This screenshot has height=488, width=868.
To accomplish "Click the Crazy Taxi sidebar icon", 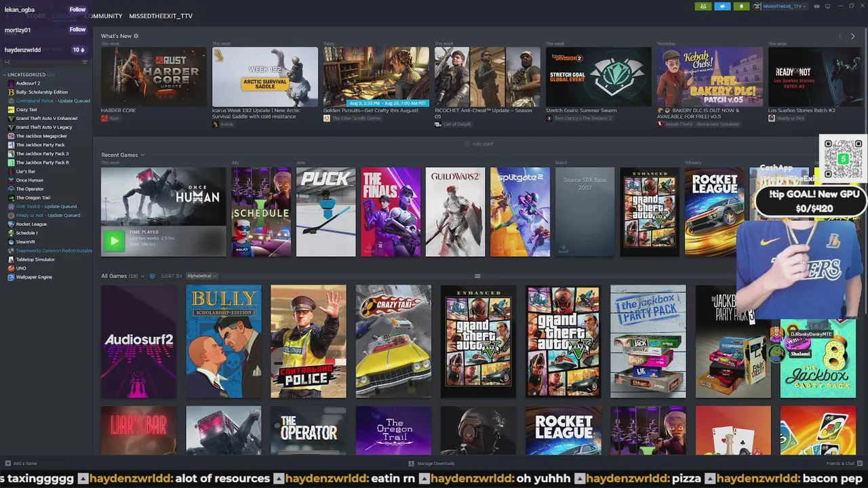I will [x=11, y=110].
